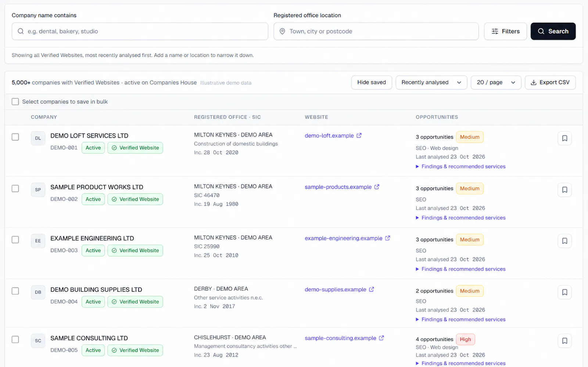The image size is (588, 367).
Task: Bookmark the EXAMPLE ENGINEERING LTD row
Action: tap(564, 241)
